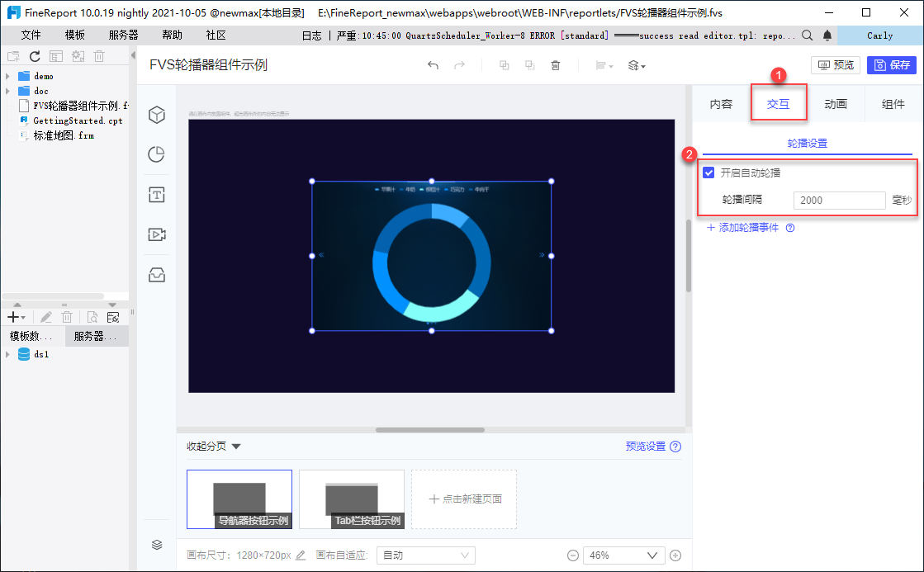Click the help icon next to 添加轮播事件
The image size is (924, 572).
click(790, 228)
